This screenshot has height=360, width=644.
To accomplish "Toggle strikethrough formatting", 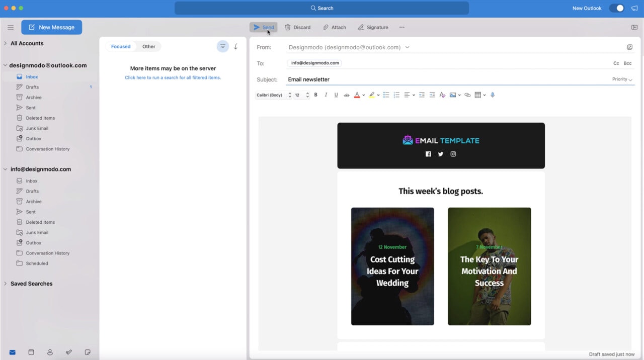I will coord(346,95).
